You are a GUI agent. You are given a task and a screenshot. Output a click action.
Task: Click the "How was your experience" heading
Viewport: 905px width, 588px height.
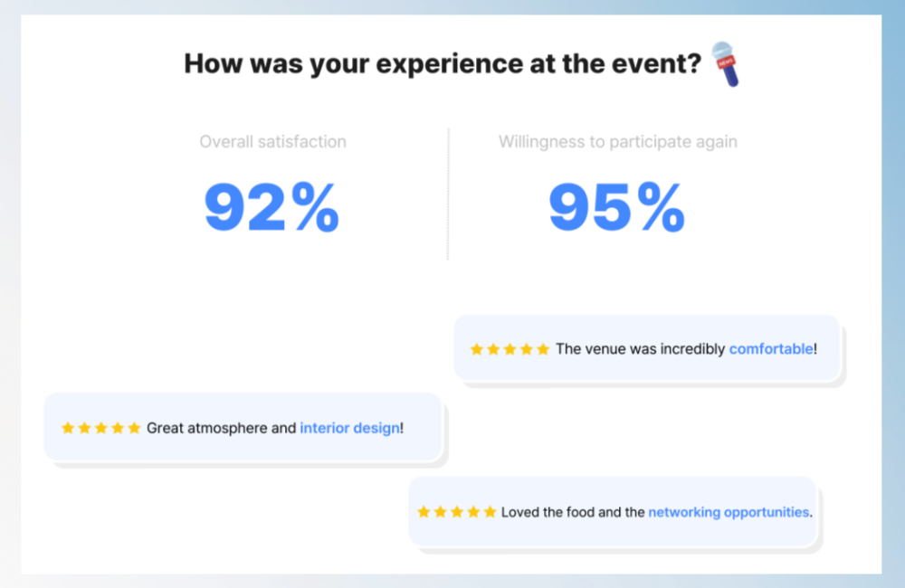pyautogui.click(x=443, y=64)
